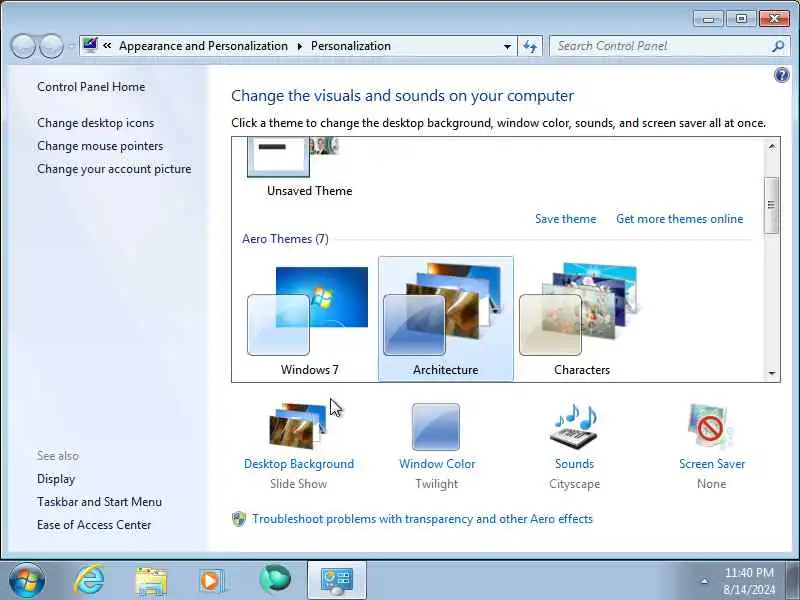This screenshot has height=600, width=800.
Task: Open Change your account picture link
Action: point(114,169)
